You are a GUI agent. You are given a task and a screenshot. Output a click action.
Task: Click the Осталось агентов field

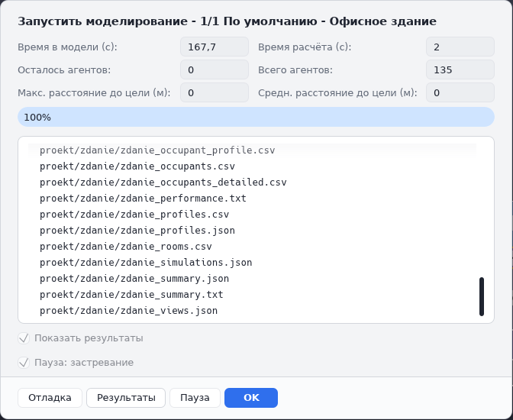(x=215, y=69)
